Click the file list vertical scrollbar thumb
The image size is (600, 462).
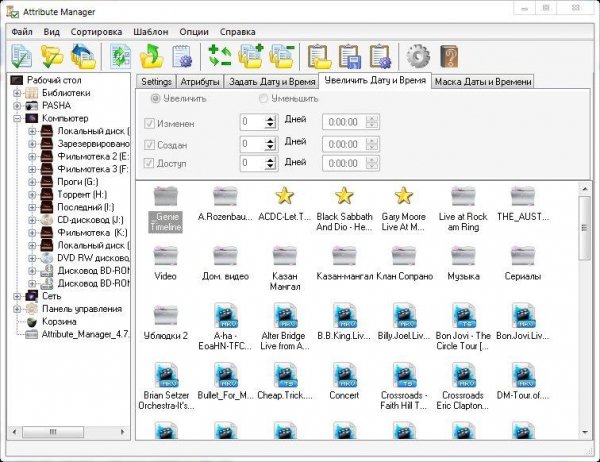[584, 228]
